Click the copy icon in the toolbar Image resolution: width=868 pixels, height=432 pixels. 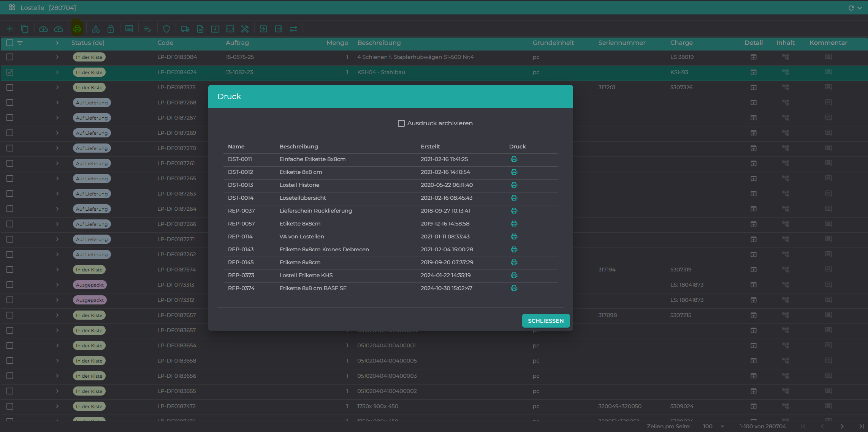coord(25,29)
